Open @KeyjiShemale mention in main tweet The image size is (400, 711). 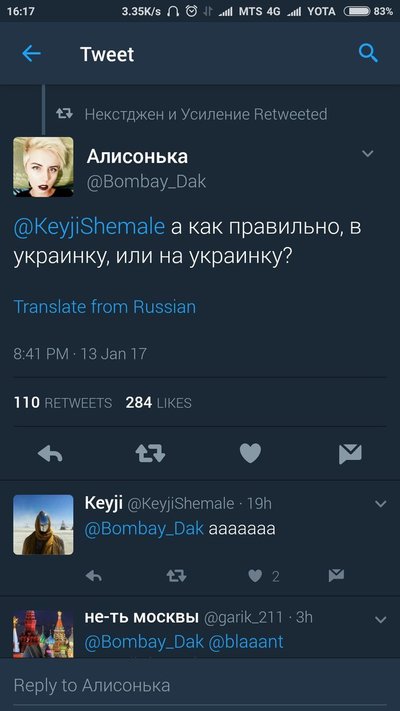[x=89, y=227]
